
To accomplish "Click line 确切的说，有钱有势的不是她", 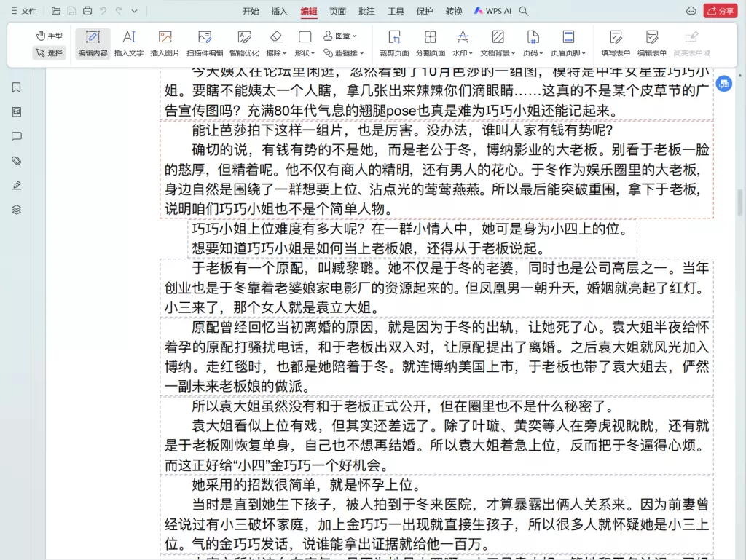I will pos(450,150).
